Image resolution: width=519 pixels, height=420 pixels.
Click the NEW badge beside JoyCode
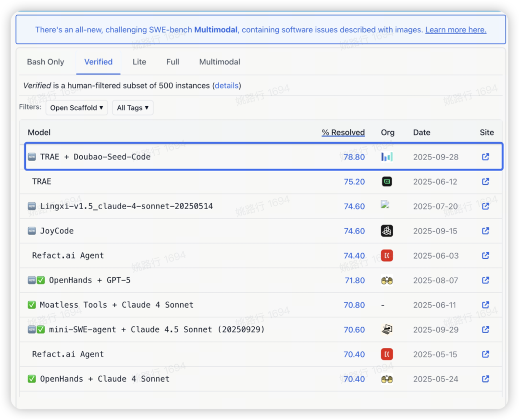pos(32,231)
